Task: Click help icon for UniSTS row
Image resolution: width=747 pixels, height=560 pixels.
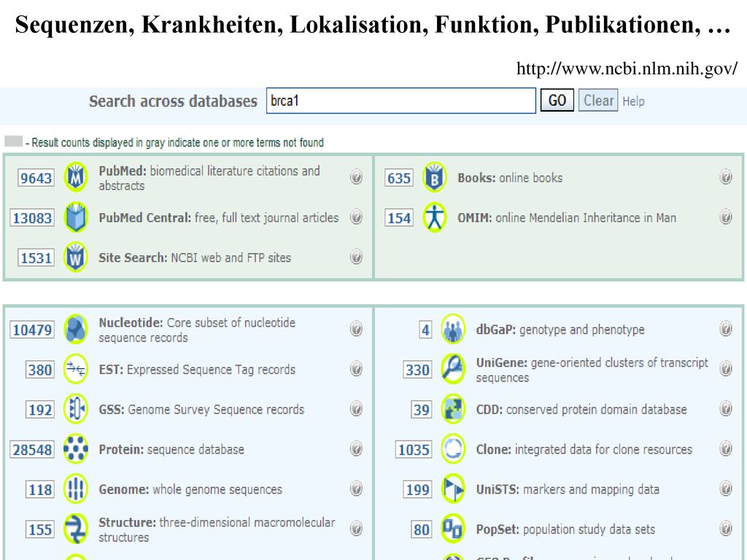Action: [x=726, y=489]
